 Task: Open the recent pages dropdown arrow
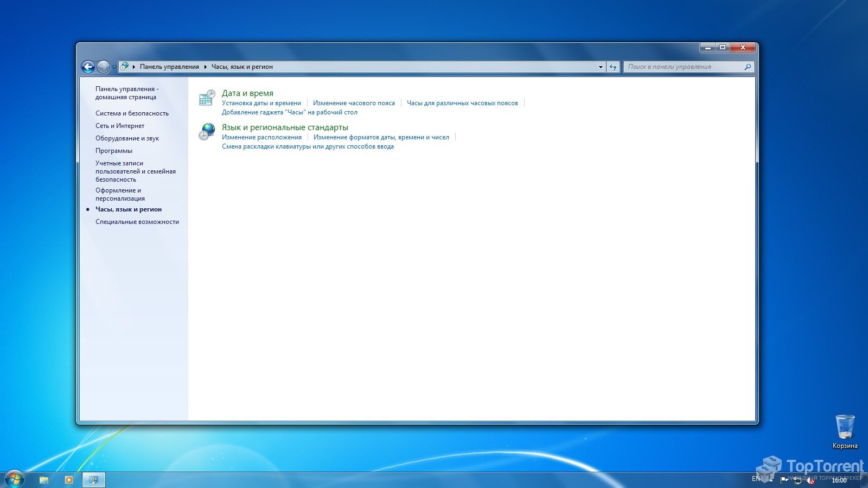pyautogui.click(x=114, y=67)
